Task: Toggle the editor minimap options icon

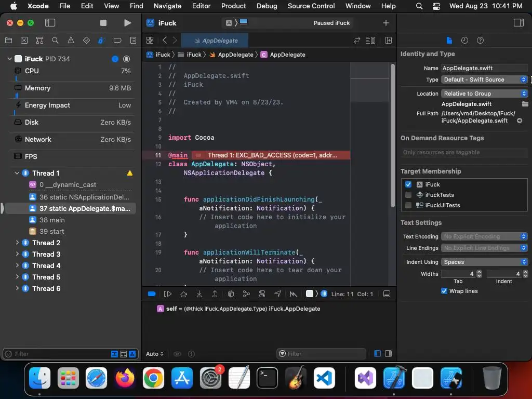Action: coord(370,41)
